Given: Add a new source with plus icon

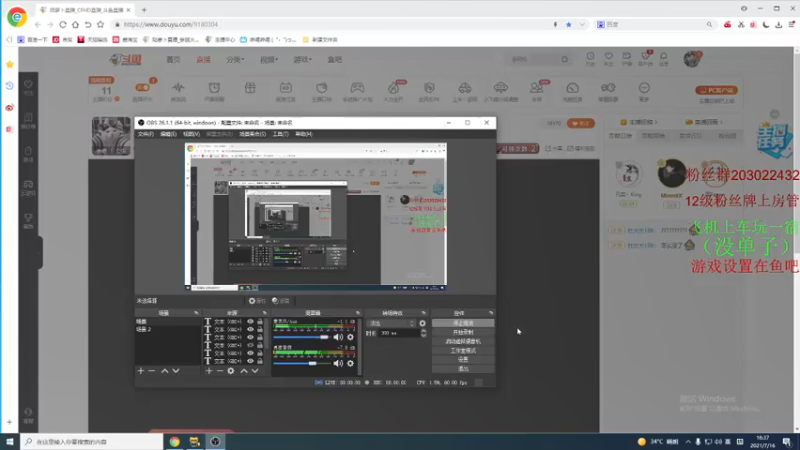Looking at the screenshot, I should [209, 371].
